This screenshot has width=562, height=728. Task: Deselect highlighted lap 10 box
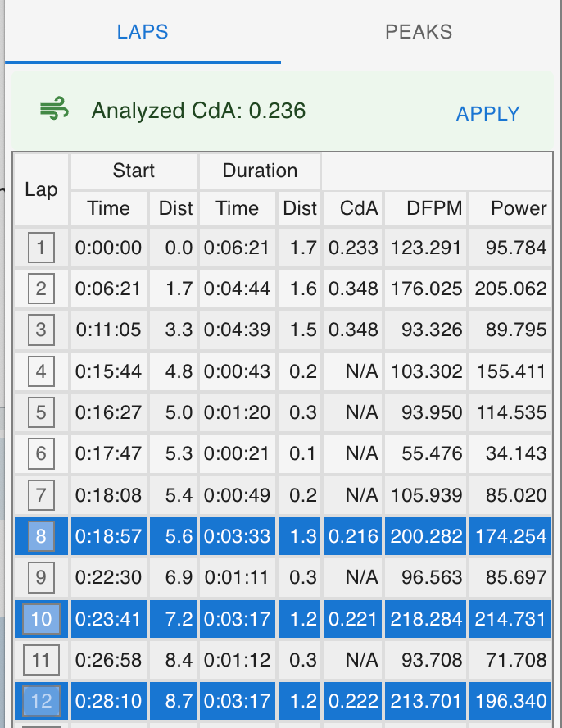[x=41, y=618]
